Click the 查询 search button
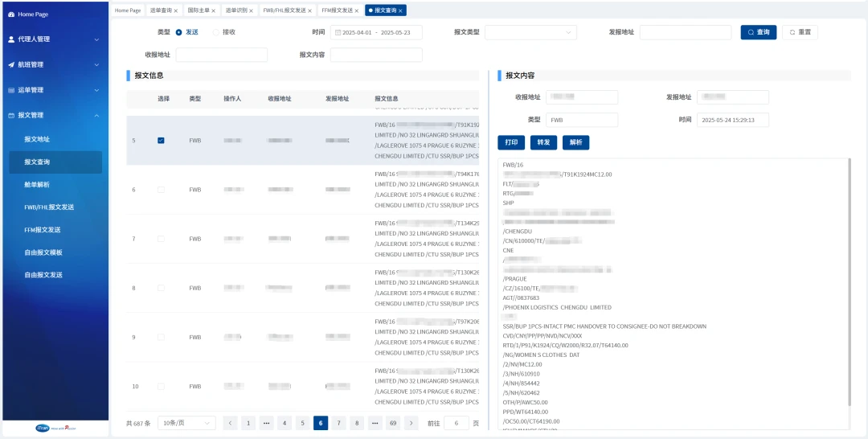Viewport: 868px width, 439px height. point(759,33)
